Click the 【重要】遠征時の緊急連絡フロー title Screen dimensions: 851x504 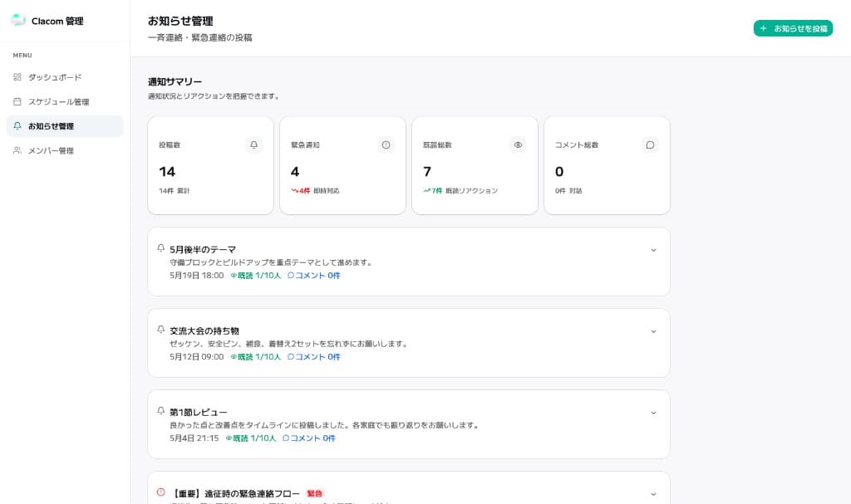(235, 494)
